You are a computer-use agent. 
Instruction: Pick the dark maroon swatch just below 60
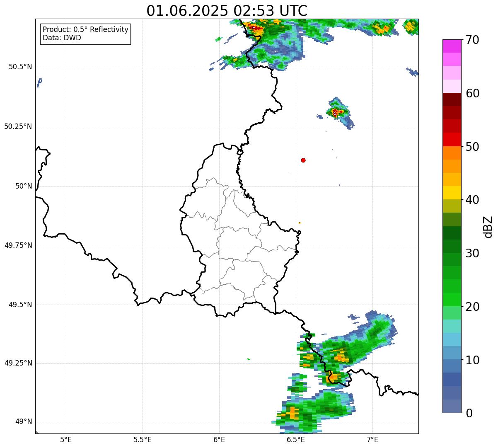click(452, 99)
